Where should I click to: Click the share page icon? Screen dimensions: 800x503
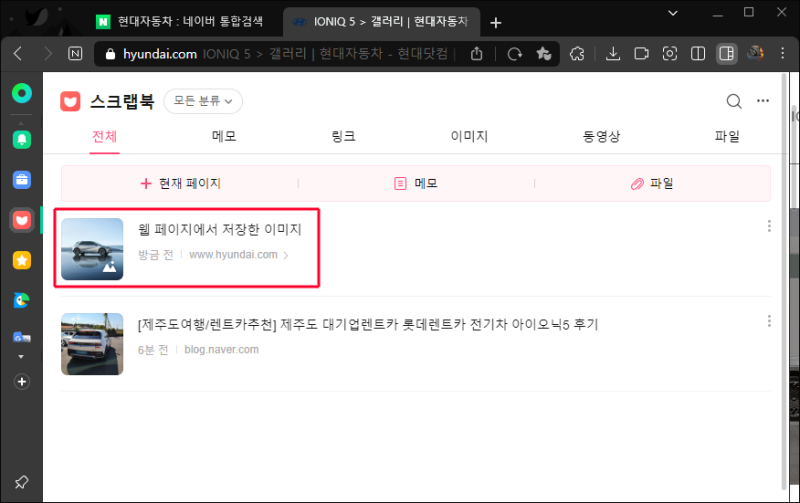click(476, 53)
